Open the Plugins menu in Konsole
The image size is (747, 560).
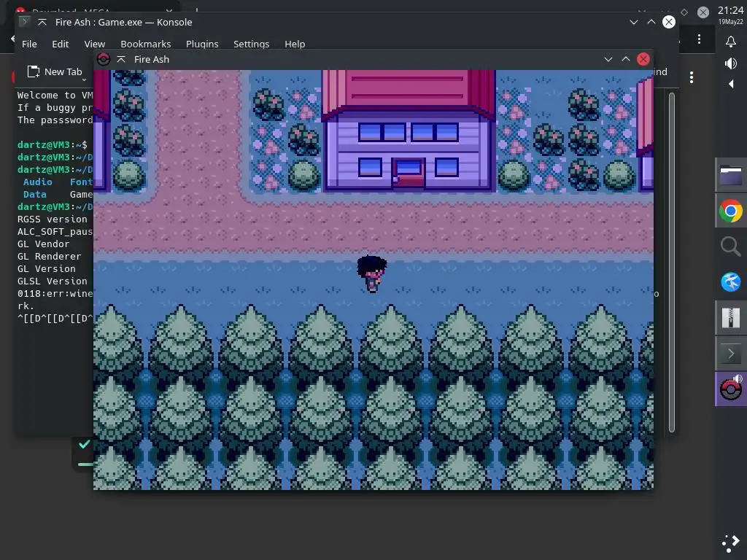pos(202,44)
